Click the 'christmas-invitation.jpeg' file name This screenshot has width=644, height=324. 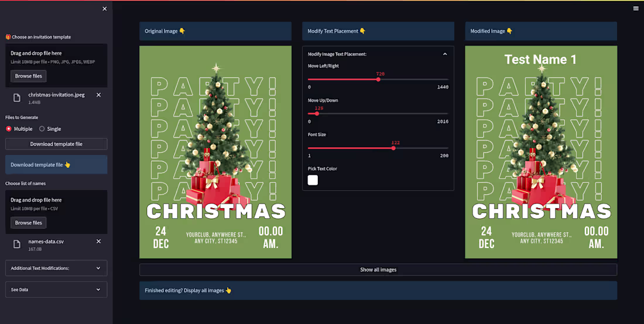click(x=56, y=95)
